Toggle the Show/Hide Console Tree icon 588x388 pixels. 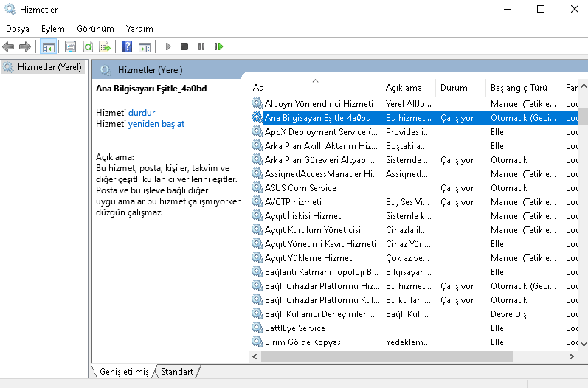[x=49, y=47]
